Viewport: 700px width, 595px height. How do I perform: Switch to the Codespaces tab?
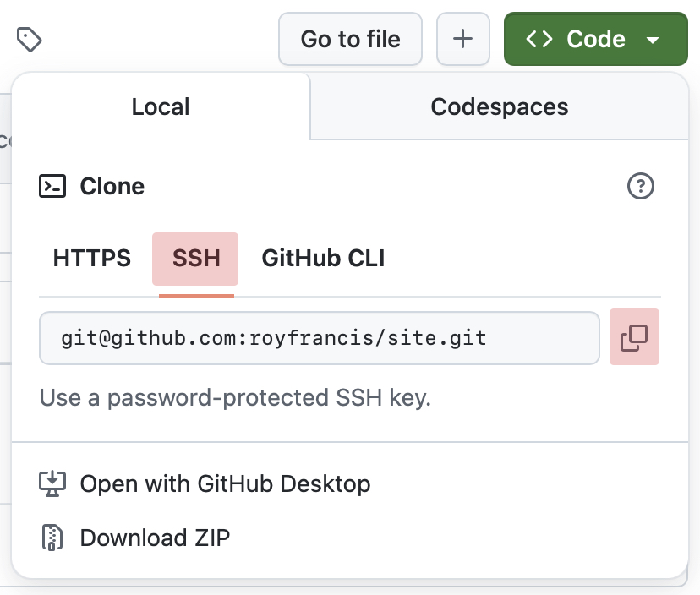[x=499, y=106]
